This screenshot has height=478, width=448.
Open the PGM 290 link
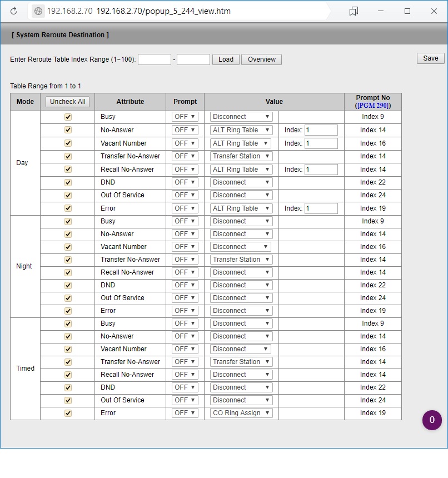[373, 106]
